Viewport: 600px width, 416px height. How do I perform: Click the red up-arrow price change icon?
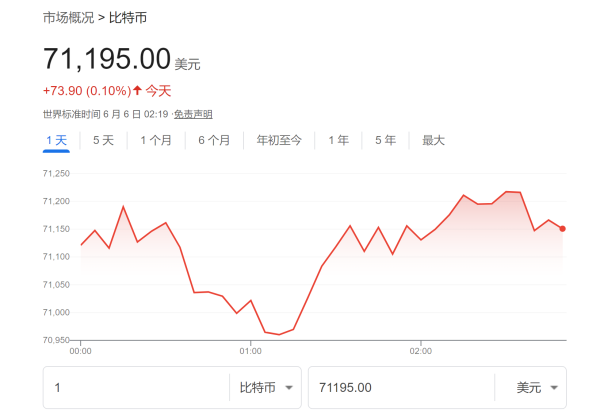(137, 90)
